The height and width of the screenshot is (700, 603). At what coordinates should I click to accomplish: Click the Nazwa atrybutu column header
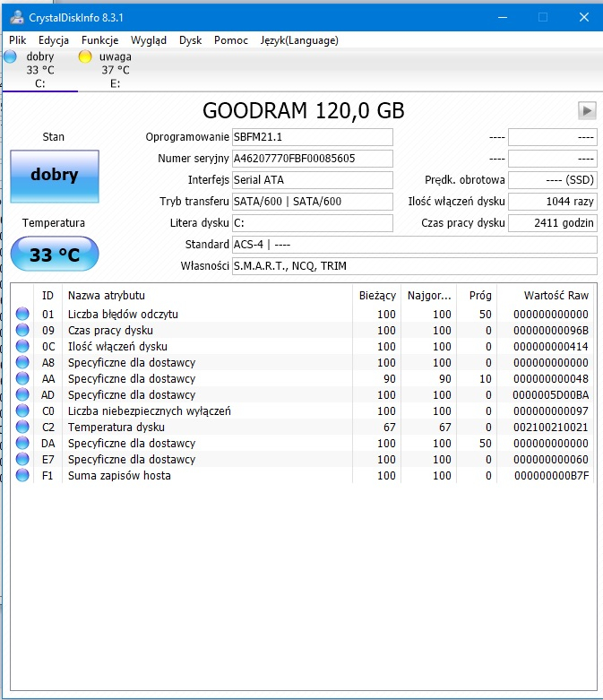coord(207,295)
